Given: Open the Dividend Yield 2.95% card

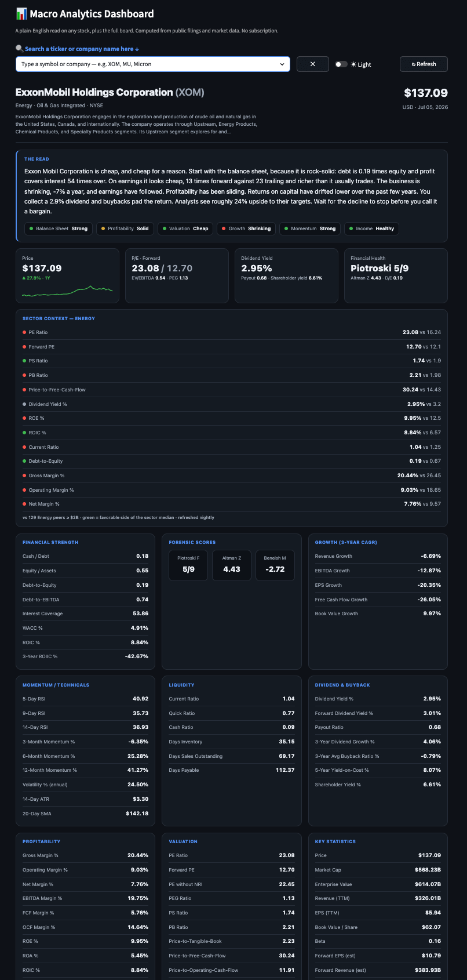Looking at the screenshot, I should 286,276.
